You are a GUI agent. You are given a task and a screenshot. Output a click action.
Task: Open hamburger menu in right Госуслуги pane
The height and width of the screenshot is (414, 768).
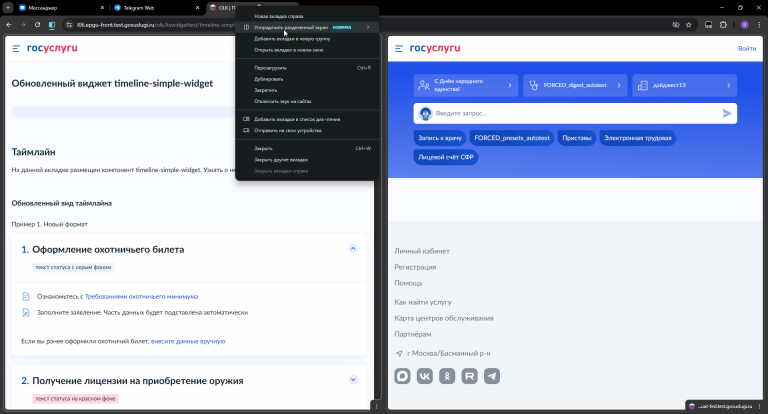pyautogui.click(x=399, y=49)
